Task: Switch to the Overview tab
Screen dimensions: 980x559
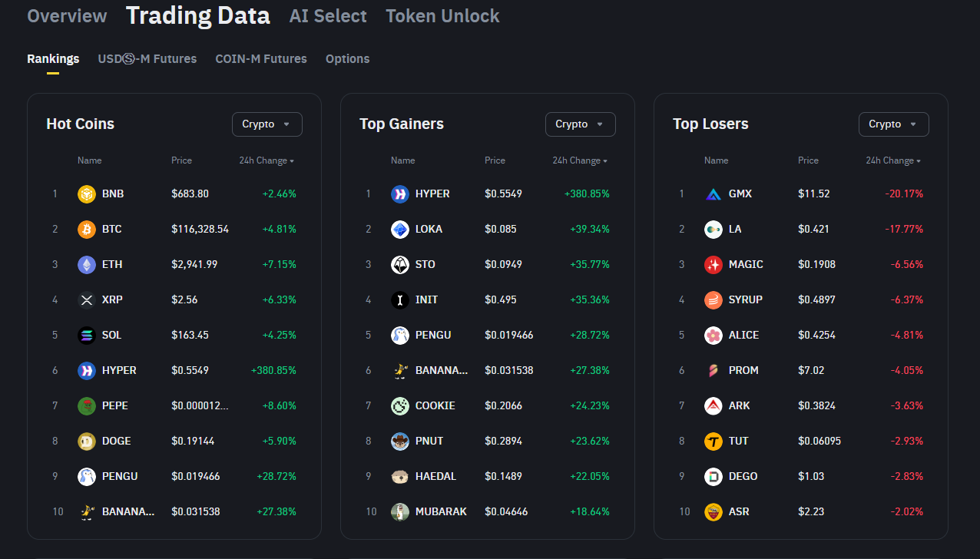Action: point(67,16)
